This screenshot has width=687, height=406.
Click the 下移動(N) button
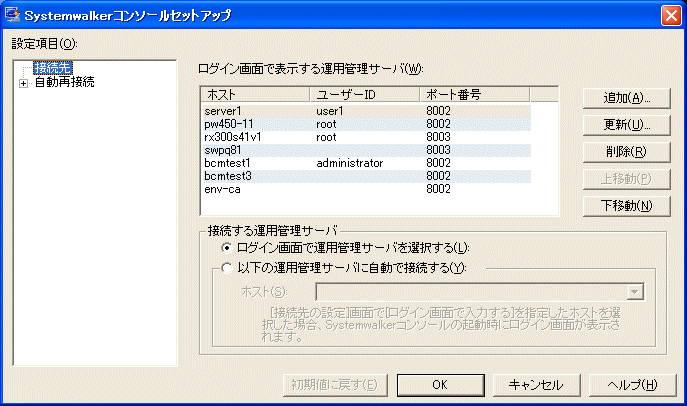(x=627, y=206)
